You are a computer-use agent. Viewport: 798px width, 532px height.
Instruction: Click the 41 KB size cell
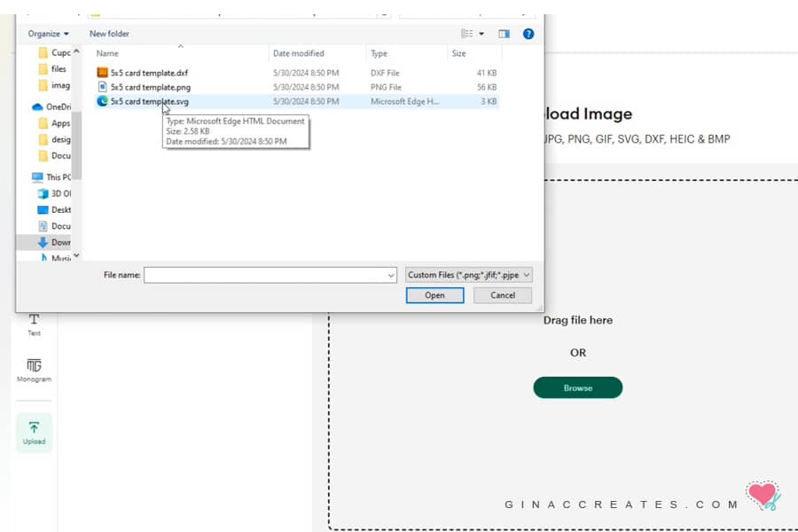(x=487, y=73)
